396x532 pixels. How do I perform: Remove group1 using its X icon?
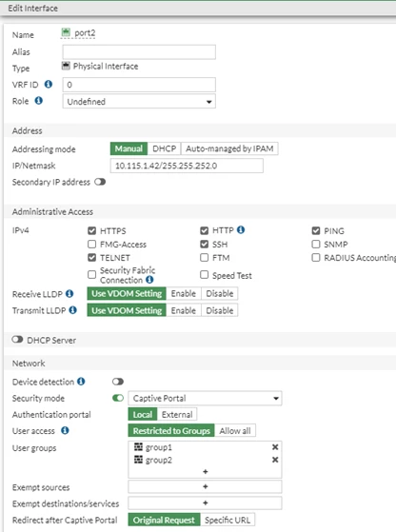(x=275, y=447)
